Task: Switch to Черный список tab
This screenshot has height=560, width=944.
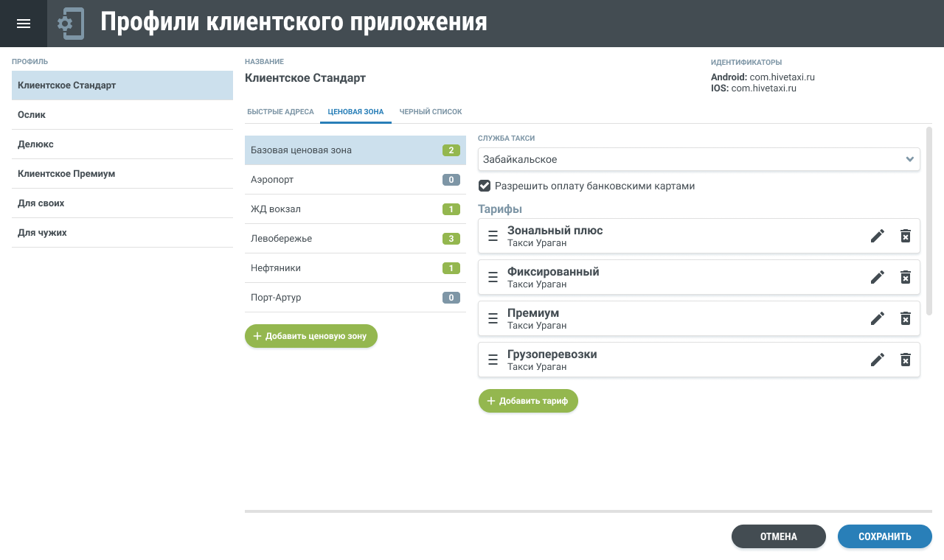Action: coord(431,112)
